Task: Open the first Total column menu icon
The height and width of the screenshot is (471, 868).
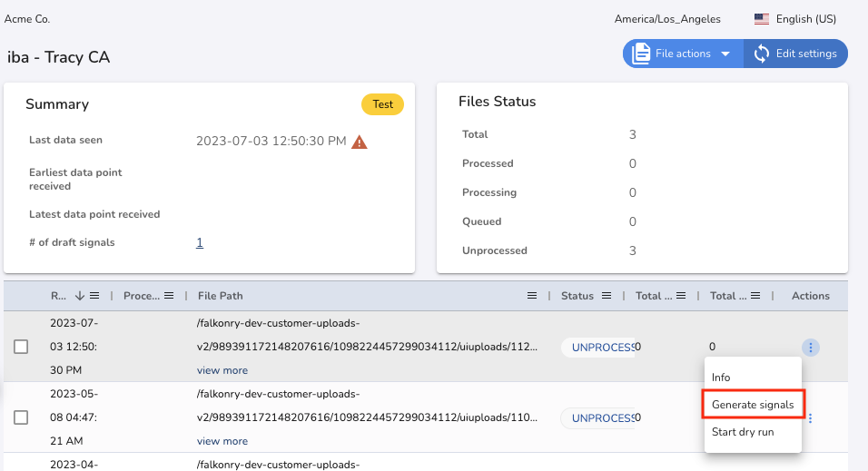Action: pyautogui.click(x=681, y=296)
